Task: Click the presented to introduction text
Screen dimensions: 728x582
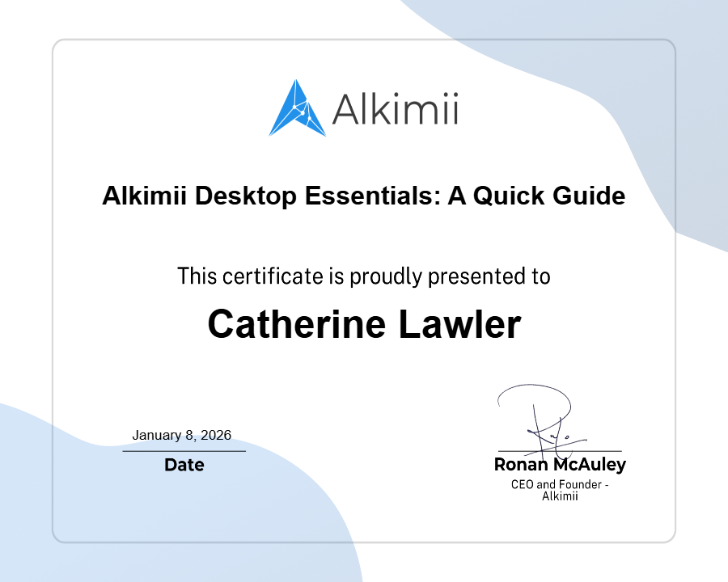Action: (x=364, y=276)
